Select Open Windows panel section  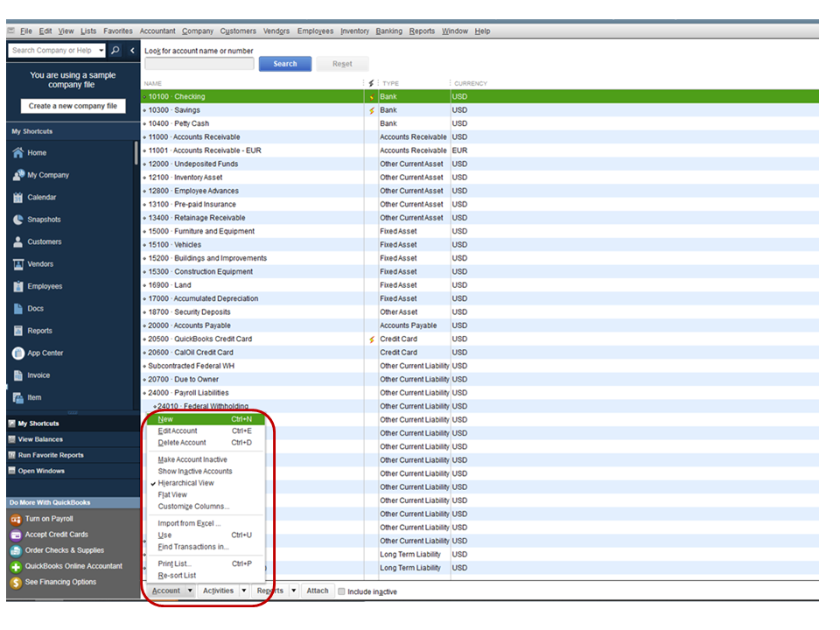[73, 471]
